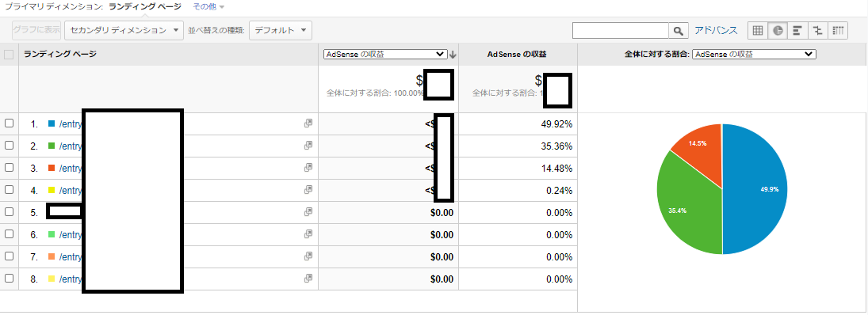This screenshot has width=868, height=315.
Task: Open the 全体に対する割合 metric select
Action: click(x=755, y=54)
